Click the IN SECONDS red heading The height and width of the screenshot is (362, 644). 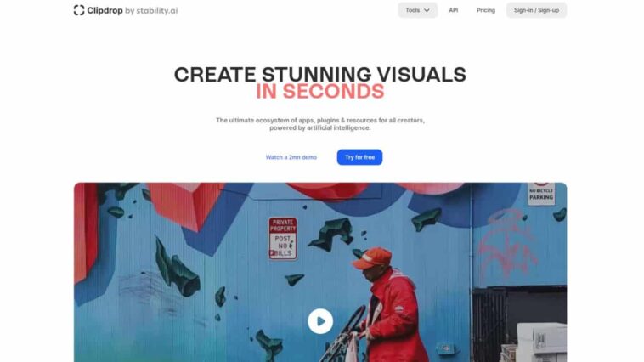[x=320, y=92]
